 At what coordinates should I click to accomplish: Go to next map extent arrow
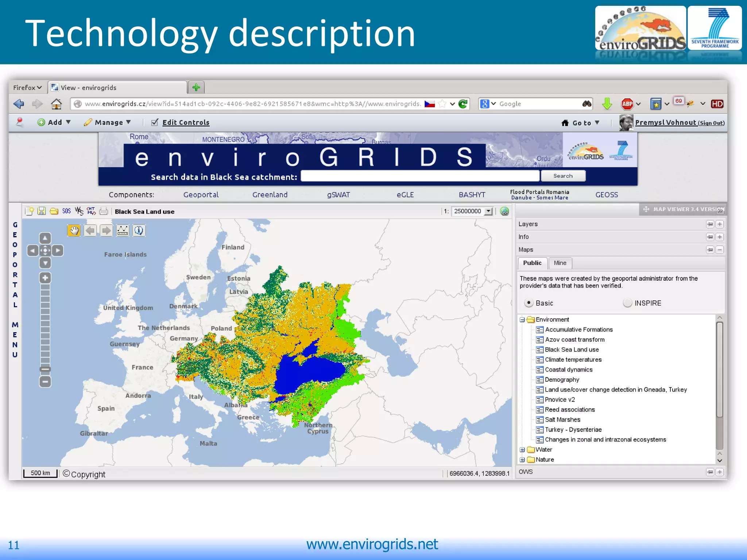[106, 230]
